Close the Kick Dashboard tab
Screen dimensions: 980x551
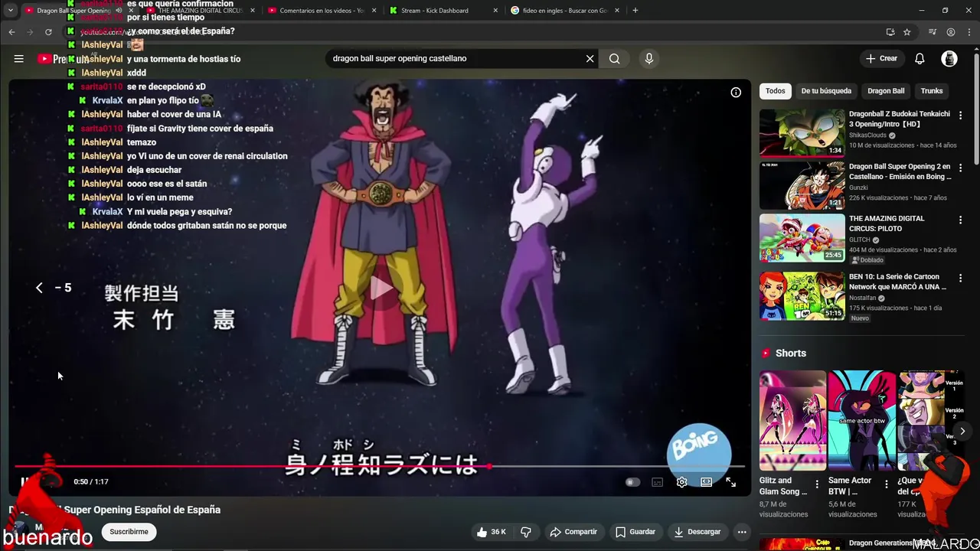495,11
